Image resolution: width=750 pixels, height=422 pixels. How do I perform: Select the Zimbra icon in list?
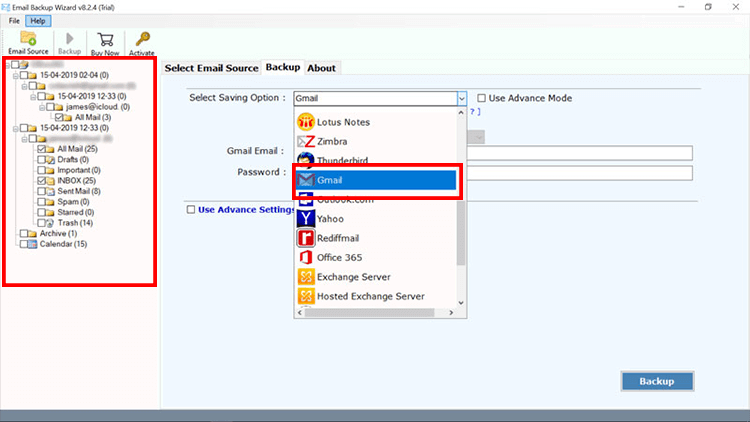pos(306,142)
